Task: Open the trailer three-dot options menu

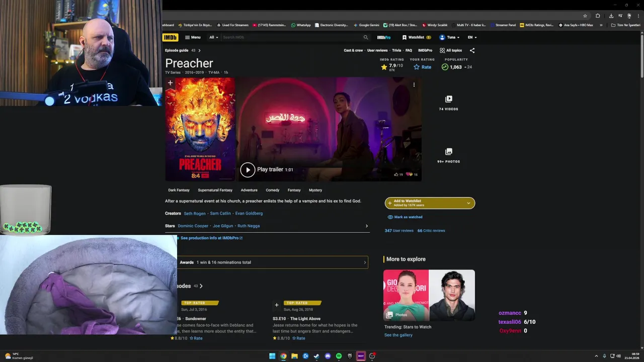Action: pyautogui.click(x=414, y=85)
